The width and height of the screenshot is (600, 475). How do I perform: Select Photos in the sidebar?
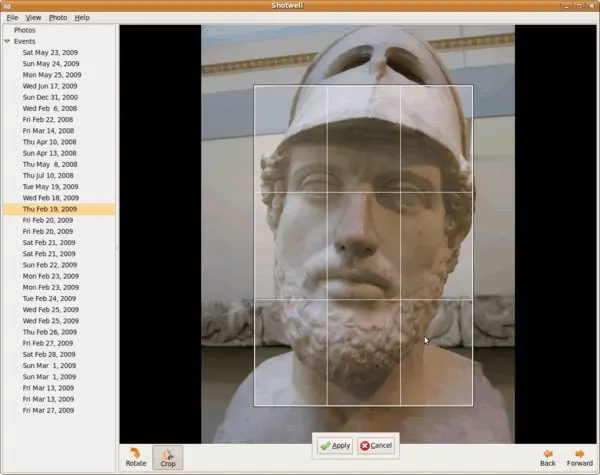tap(25, 30)
